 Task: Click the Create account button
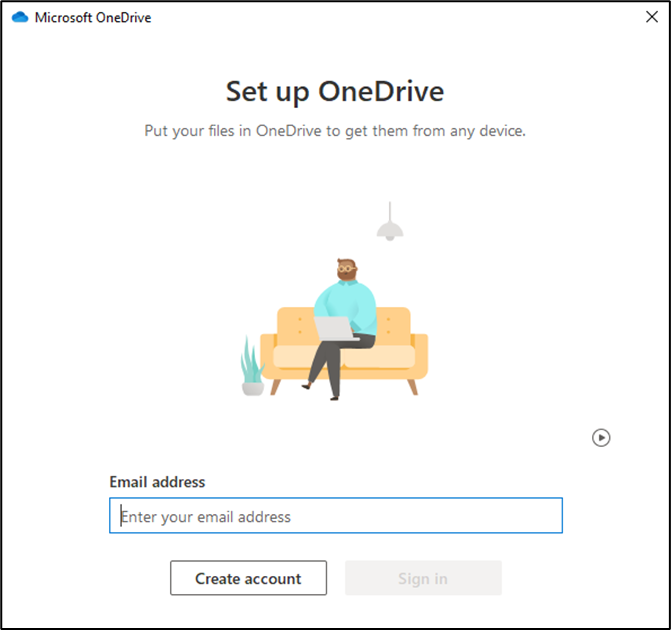coord(249,578)
